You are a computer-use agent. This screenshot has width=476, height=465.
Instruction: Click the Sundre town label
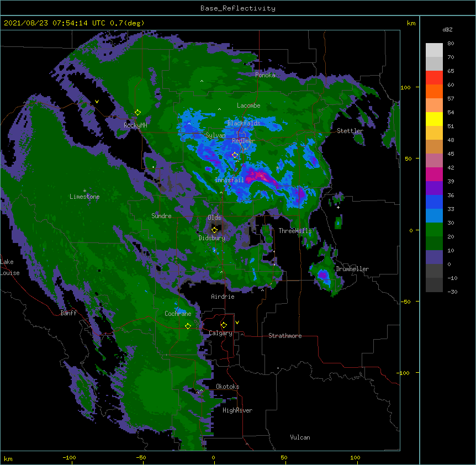point(161,216)
